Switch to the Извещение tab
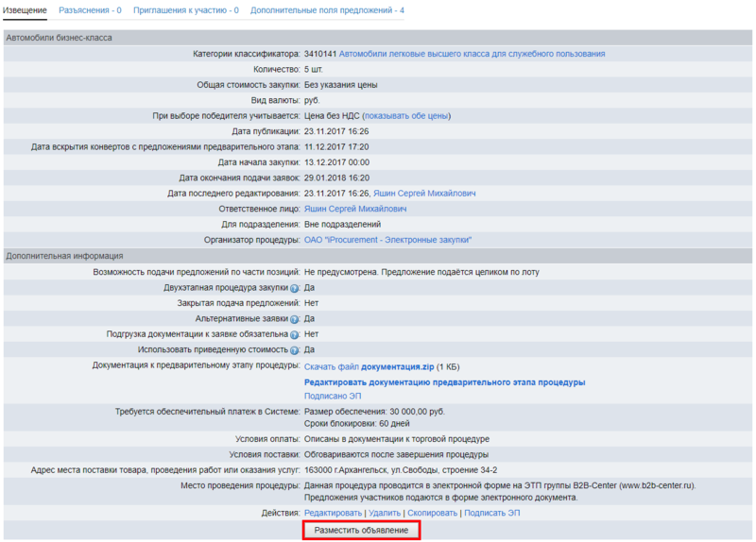Screen dimensions: 756x542 tap(25, 10)
